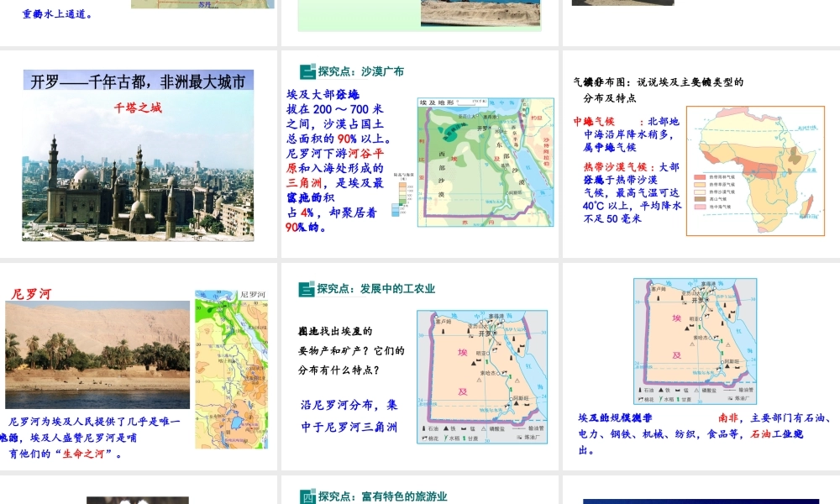Viewport: 840px width, 504px height.
Task: Open the 探究点：富有特色的旅游业 slide at bottom
Action: tap(420, 490)
